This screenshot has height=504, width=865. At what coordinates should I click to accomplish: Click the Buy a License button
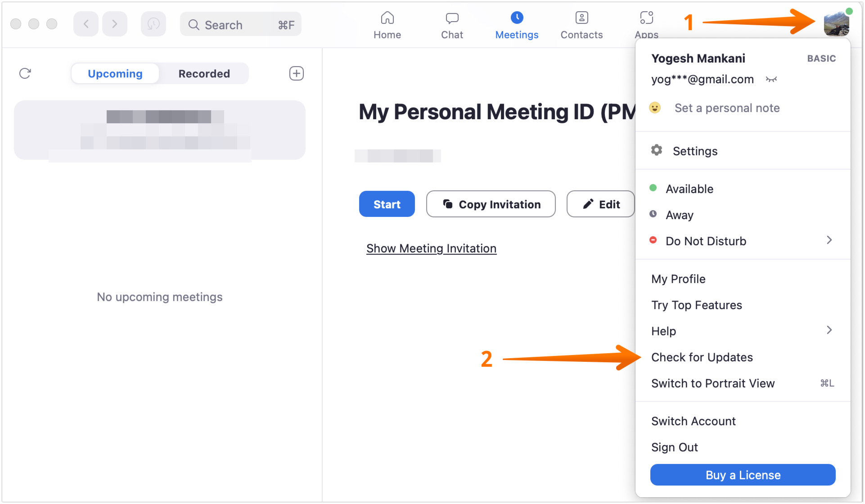[x=743, y=475]
